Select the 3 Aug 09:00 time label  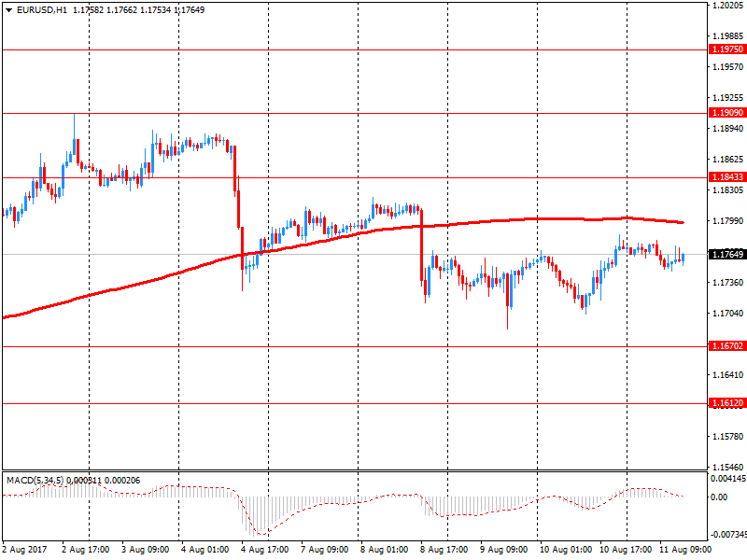tap(146, 550)
